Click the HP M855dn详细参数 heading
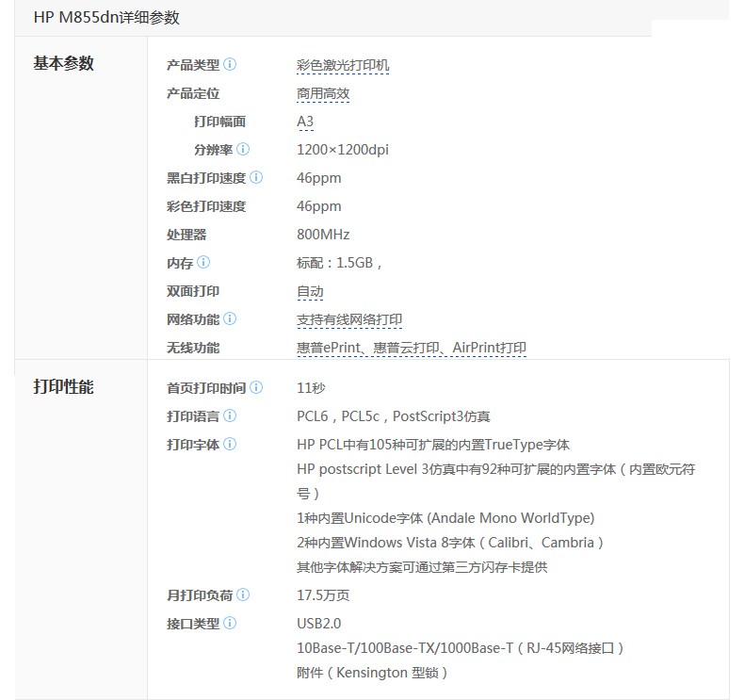This screenshot has height=700, width=744. [106, 18]
